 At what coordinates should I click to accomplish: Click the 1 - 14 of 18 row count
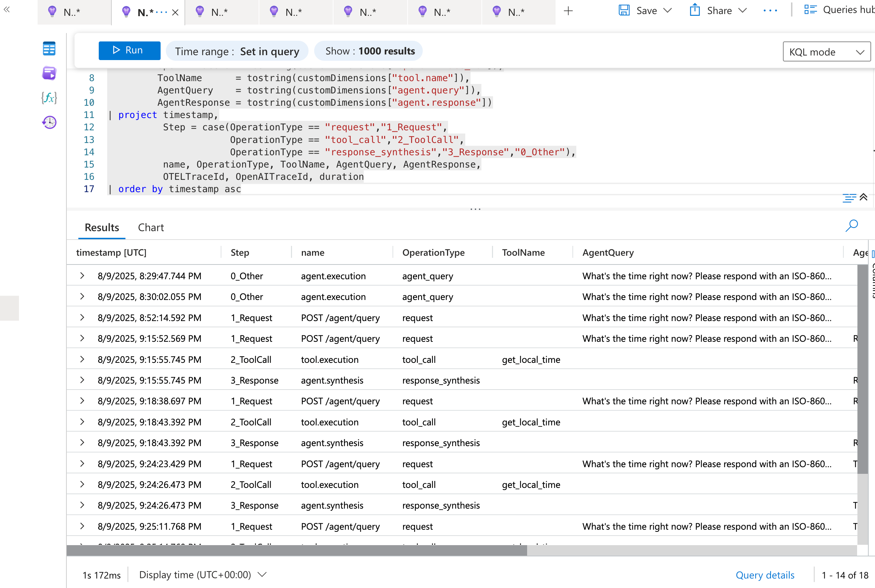coord(845,575)
